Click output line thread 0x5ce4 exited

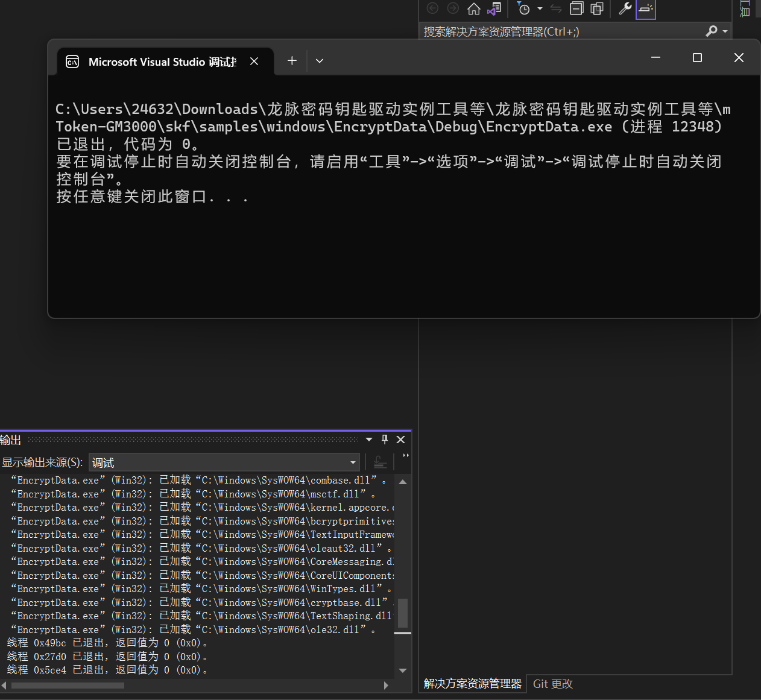pos(107,670)
